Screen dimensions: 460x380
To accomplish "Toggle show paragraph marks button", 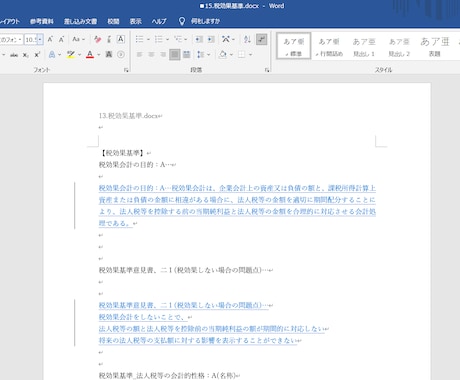I will click(x=262, y=39).
